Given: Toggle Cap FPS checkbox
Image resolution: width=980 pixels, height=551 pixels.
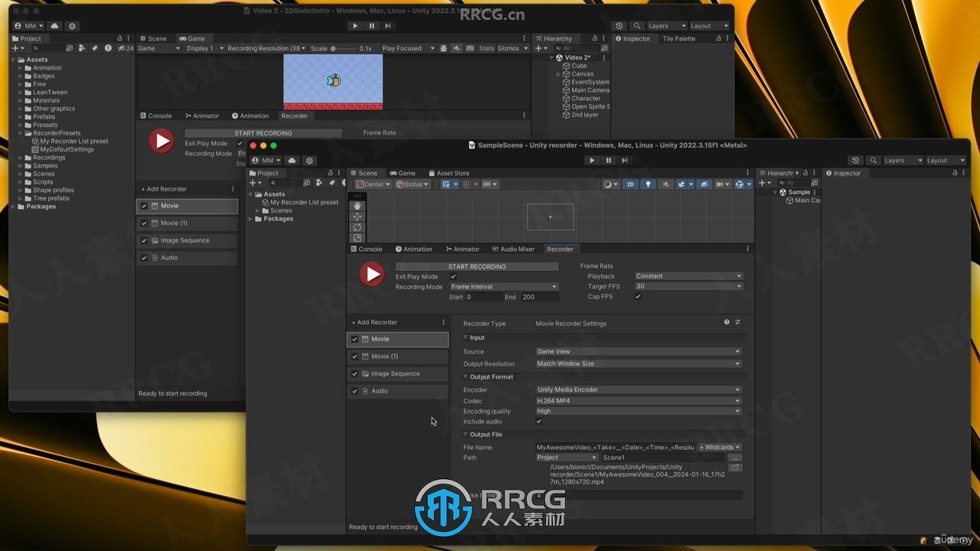Looking at the screenshot, I should pyautogui.click(x=638, y=297).
